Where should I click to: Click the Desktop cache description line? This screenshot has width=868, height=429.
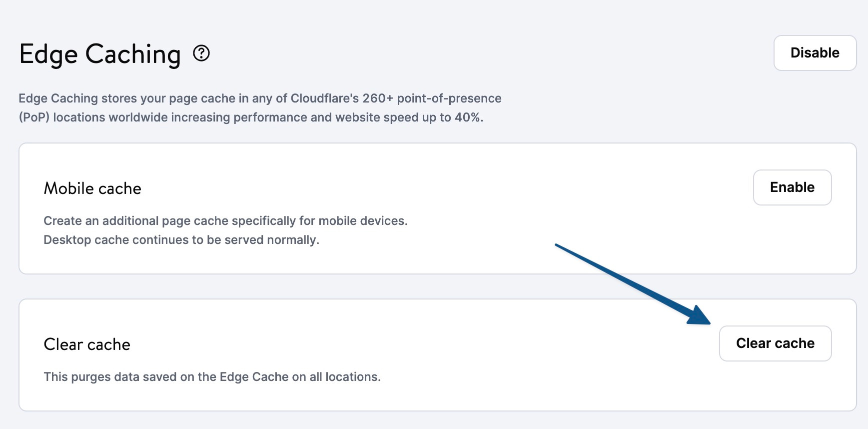(181, 239)
